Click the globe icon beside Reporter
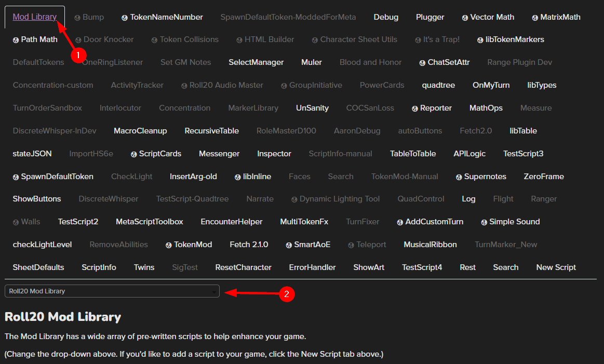Screen dimensions: 604x364 coord(415,109)
